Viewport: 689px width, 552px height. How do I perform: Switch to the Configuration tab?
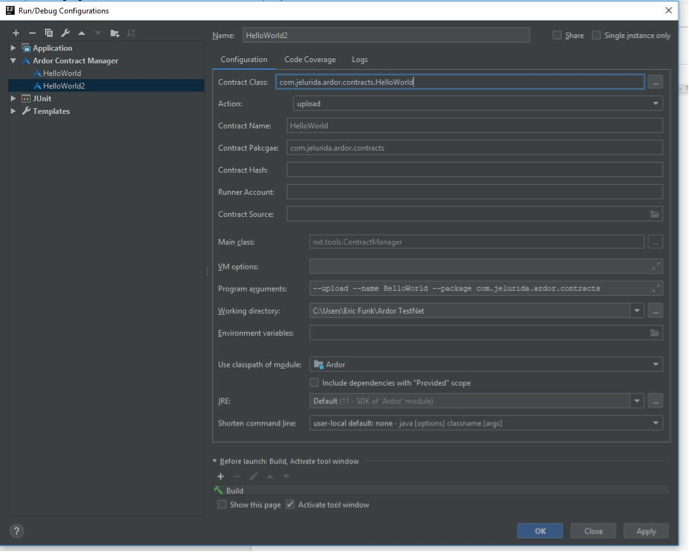pyautogui.click(x=244, y=59)
